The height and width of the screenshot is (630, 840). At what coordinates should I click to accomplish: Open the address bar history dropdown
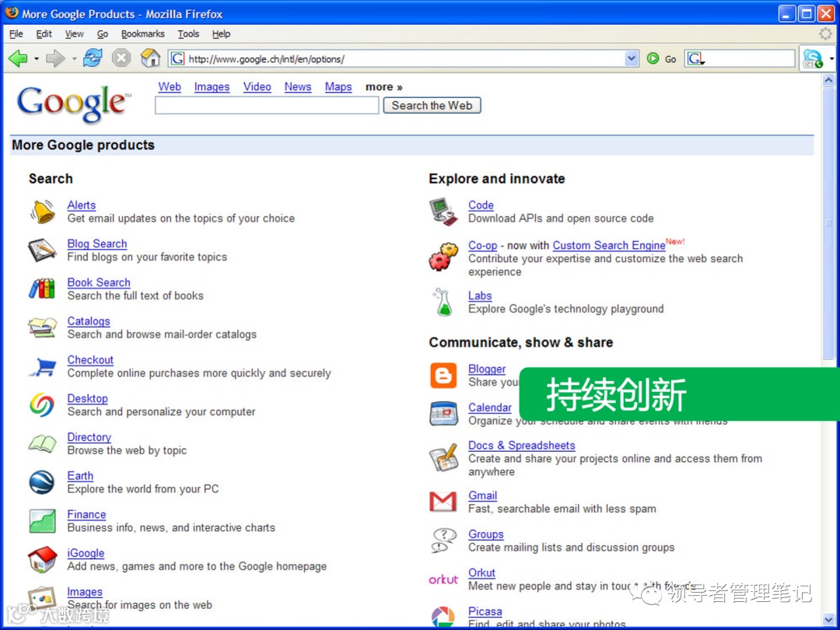click(x=632, y=58)
